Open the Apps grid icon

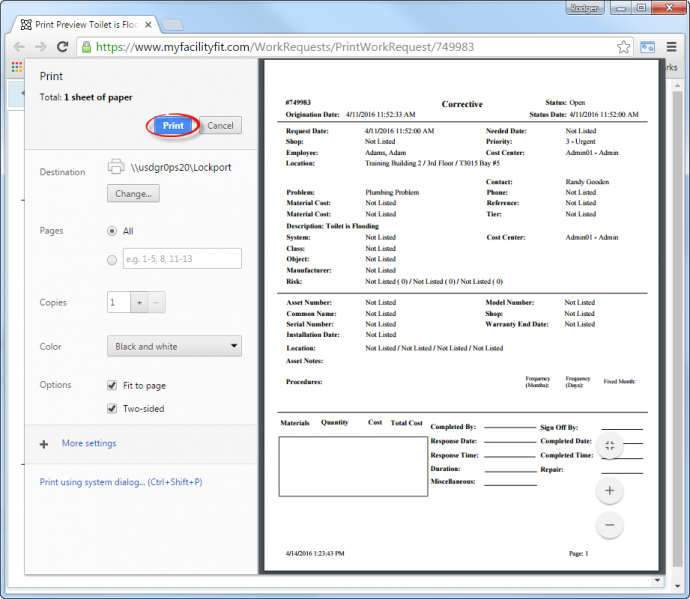click(x=17, y=67)
